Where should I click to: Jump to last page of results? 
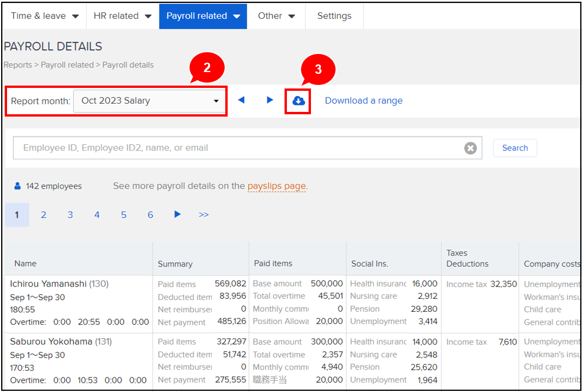tap(204, 215)
